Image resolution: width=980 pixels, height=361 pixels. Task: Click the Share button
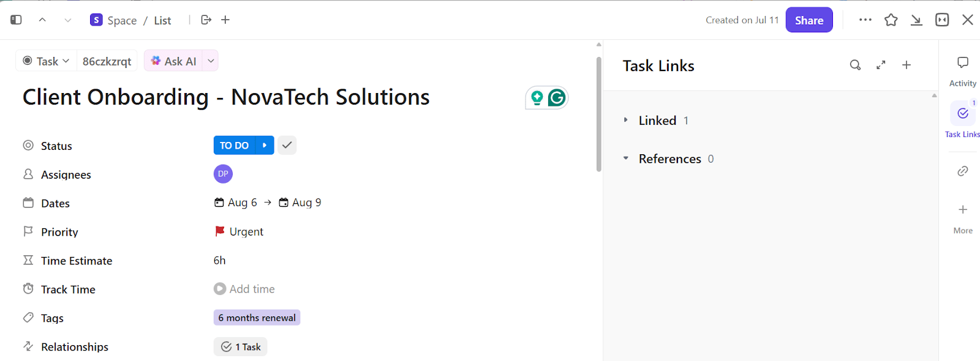pyautogui.click(x=809, y=20)
